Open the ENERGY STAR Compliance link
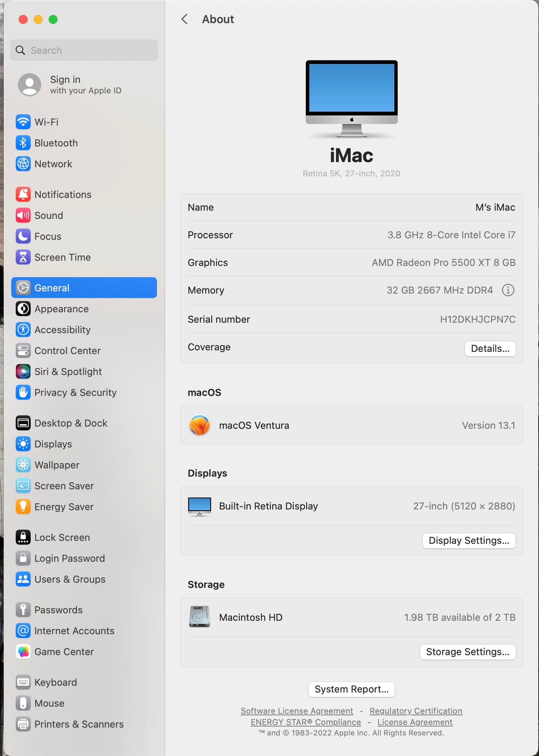Image resolution: width=539 pixels, height=756 pixels. click(306, 722)
